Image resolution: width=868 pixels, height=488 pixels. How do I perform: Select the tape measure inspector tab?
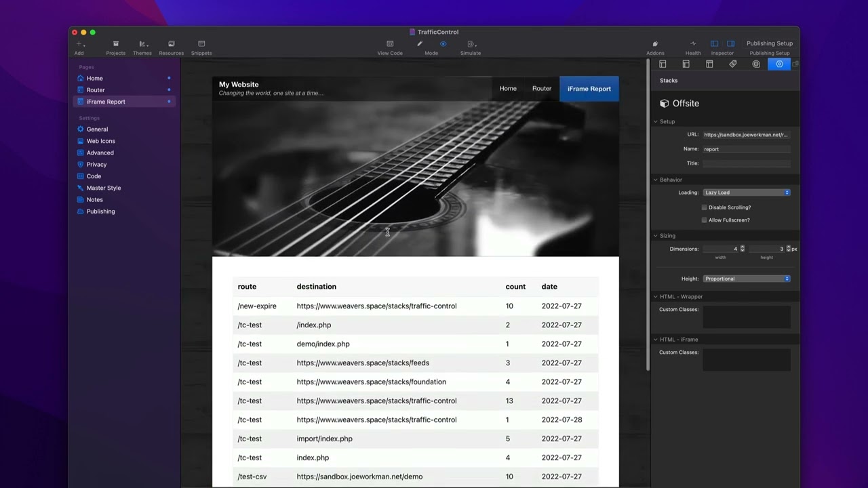[756, 64]
